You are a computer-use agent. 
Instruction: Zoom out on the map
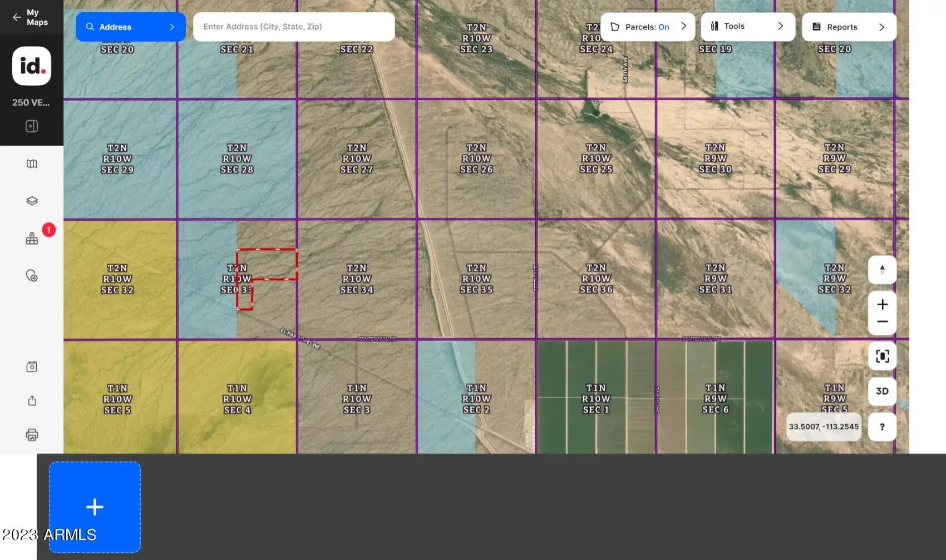coord(882,322)
